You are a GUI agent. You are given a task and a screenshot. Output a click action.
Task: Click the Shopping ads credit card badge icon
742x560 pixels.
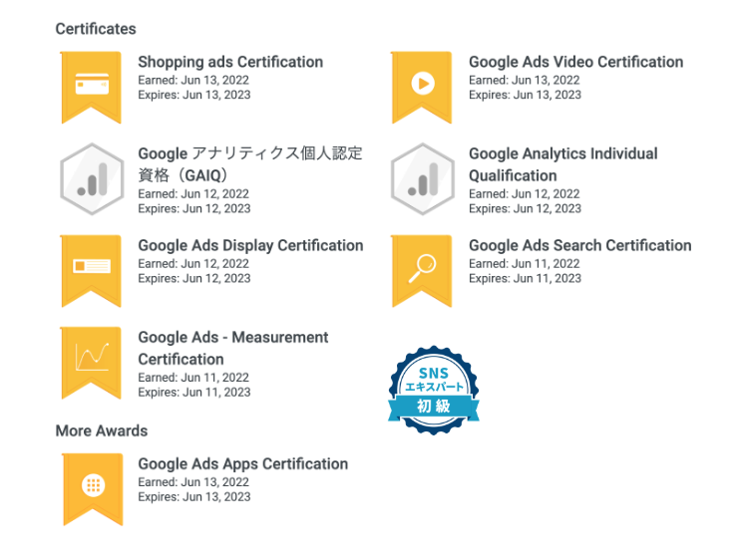92,88
